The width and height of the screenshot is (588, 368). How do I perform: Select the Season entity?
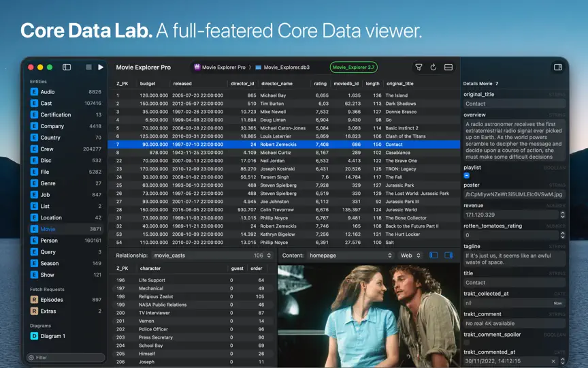[x=65, y=263]
